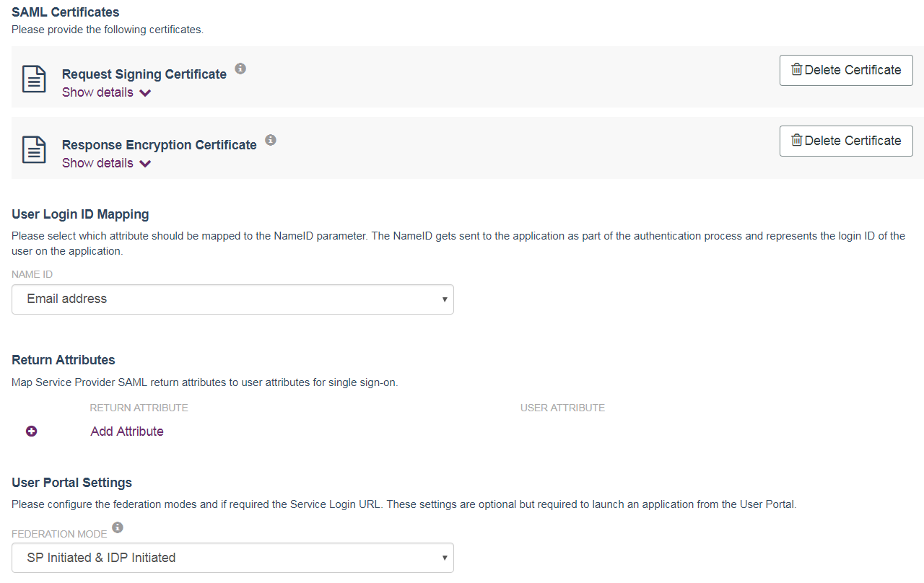Click the Response Encryption Certificate document icon
The image size is (924, 583).
click(x=34, y=149)
